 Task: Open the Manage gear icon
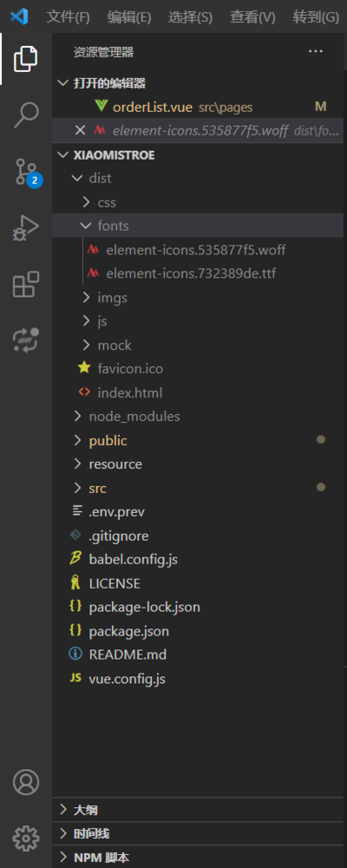click(x=25, y=838)
